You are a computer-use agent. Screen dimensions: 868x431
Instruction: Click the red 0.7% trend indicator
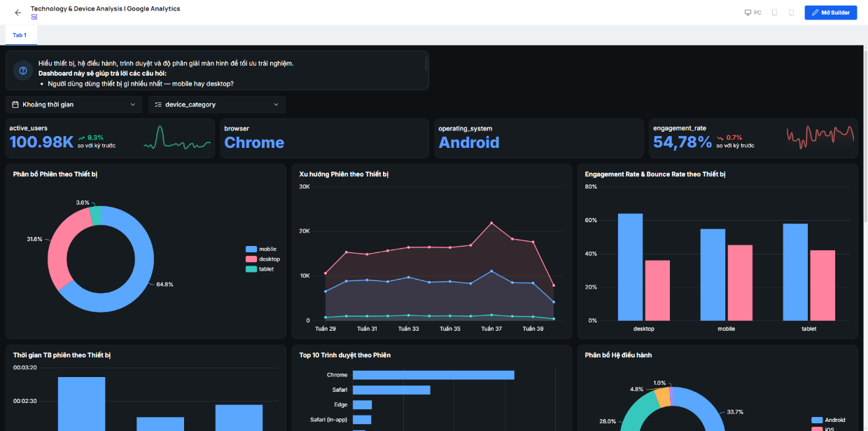pos(729,137)
